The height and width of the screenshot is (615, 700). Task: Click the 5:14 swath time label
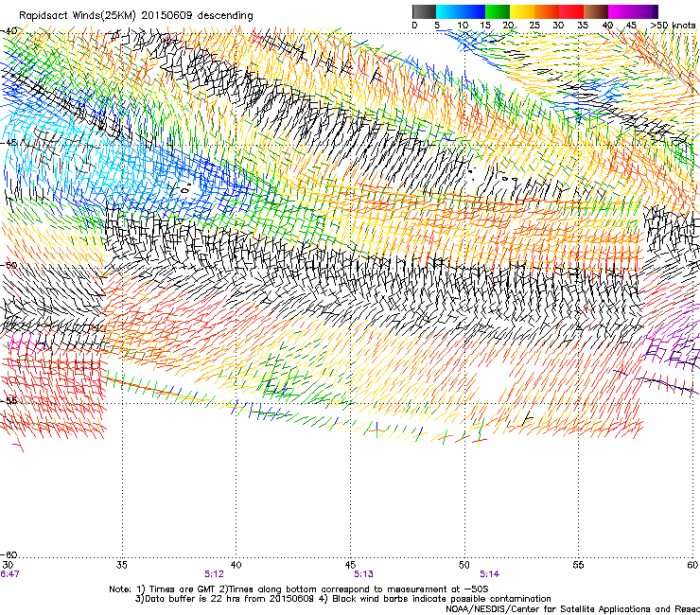point(490,574)
